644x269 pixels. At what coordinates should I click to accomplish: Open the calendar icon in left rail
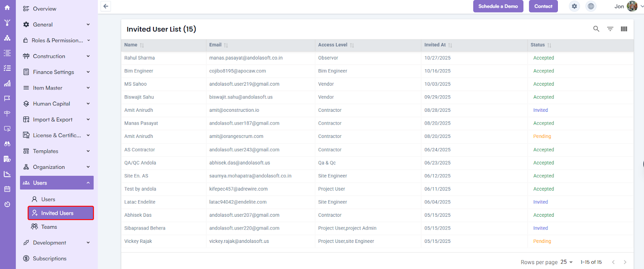click(7, 189)
